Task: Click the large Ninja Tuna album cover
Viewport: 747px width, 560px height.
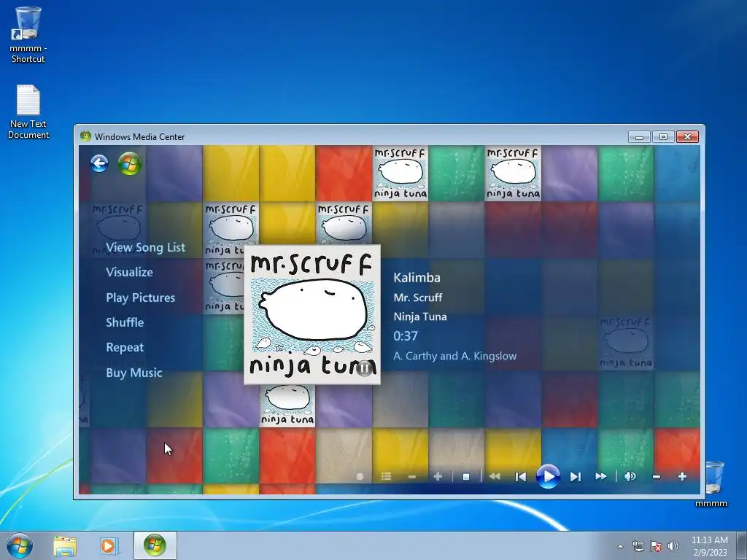Action: point(312,314)
